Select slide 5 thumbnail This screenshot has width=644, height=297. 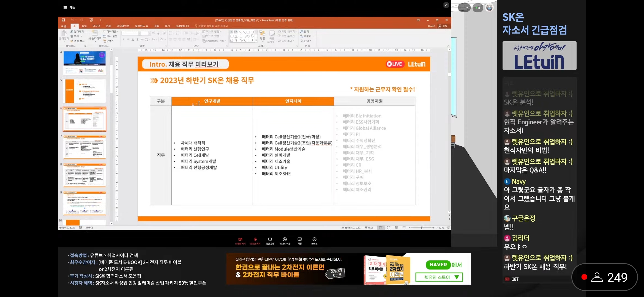(84, 91)
